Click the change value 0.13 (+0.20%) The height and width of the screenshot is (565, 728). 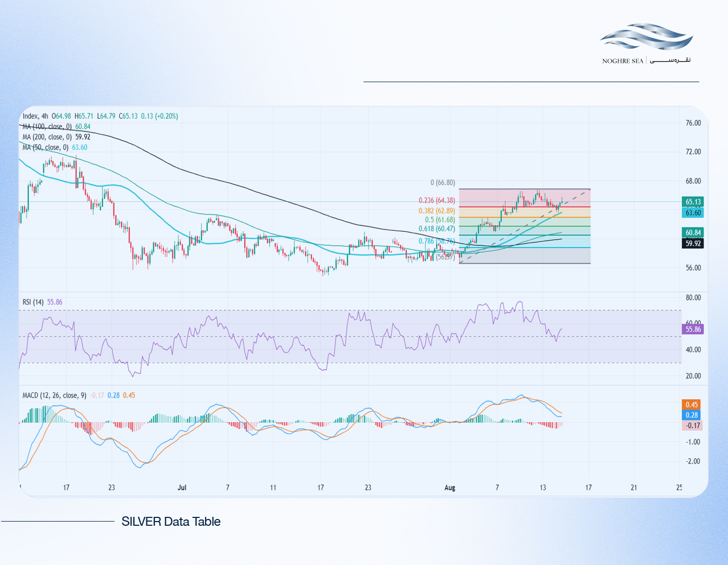pos(160,116)
